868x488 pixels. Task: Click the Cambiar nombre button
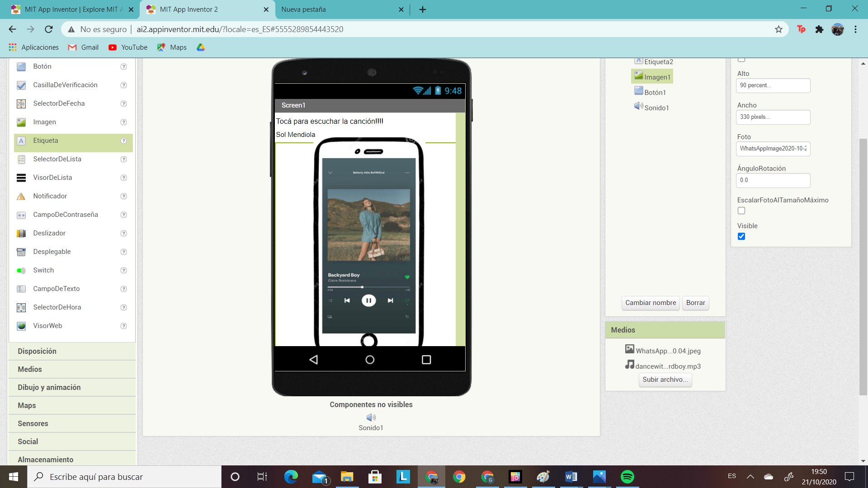[x=651, y=303]
